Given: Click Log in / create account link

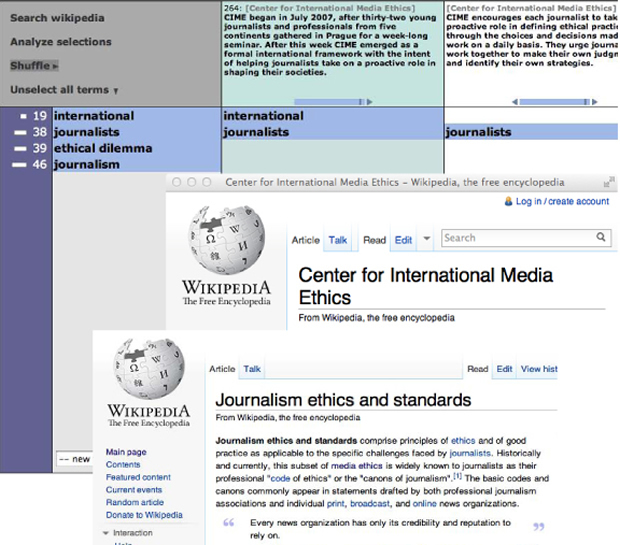Looking at the screenshot, I should tap(562, 201).
